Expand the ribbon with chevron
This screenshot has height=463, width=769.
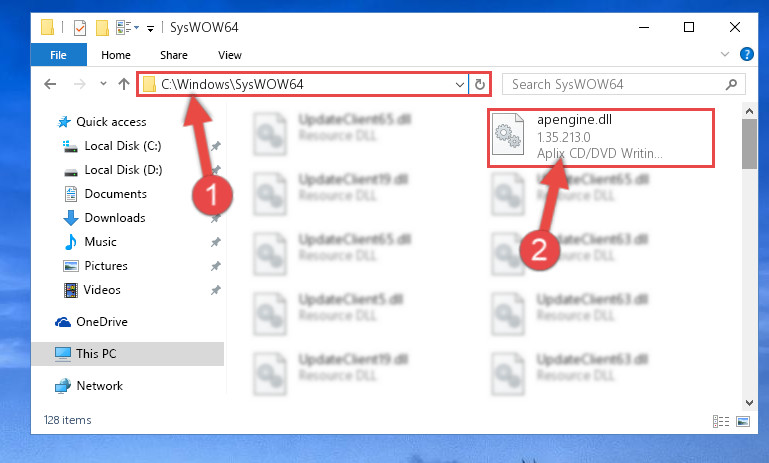[x=725, y=54]
